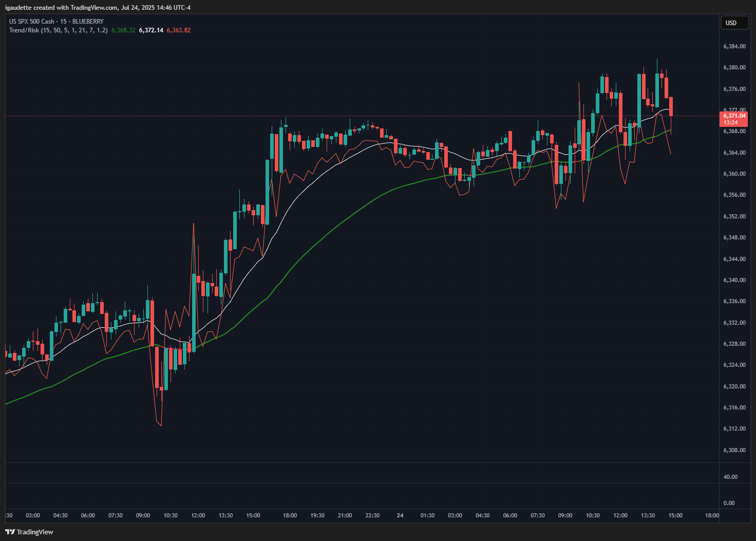Screen dimensions: 756x541
Task: Click the 6,312.00 price axis label
Action: 734,429
